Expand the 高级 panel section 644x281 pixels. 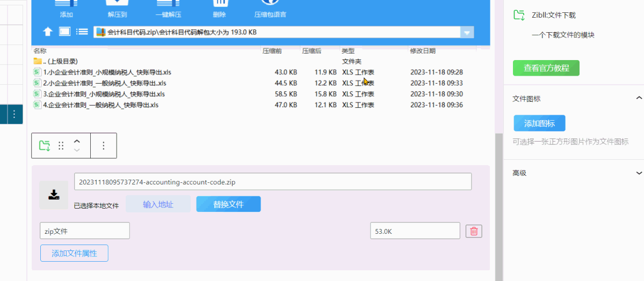pyautogui.click(x=639, y=173)
